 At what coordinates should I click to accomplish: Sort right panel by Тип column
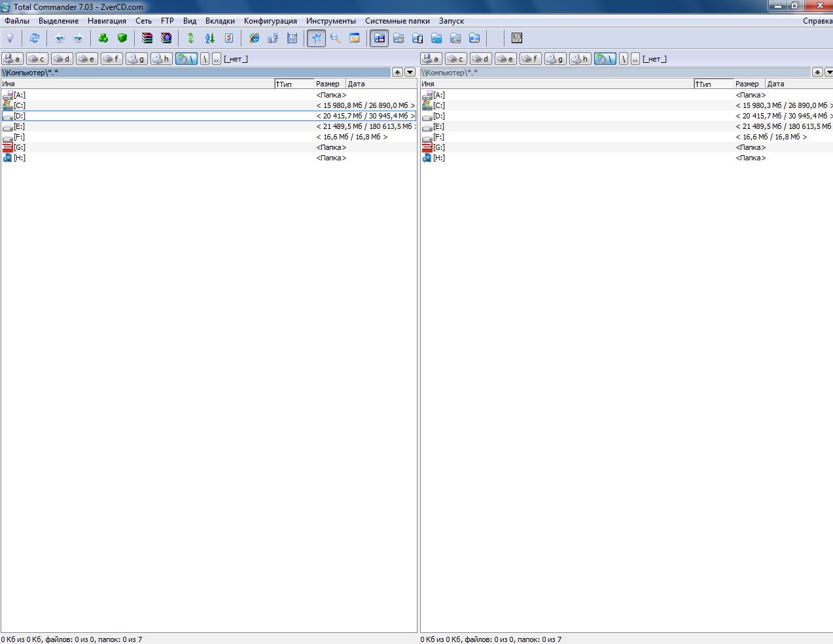(714, 84)
